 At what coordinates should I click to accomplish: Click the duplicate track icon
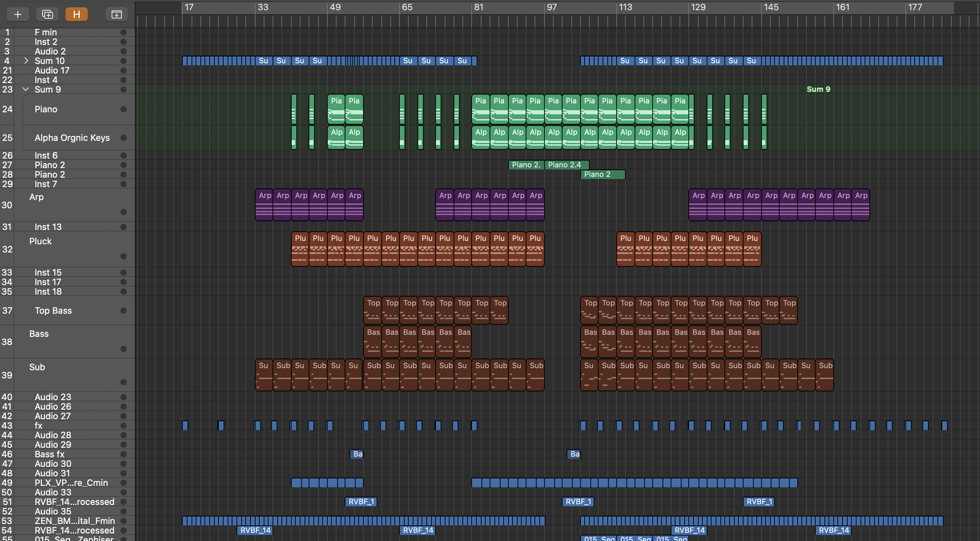[x=47, y=14]
